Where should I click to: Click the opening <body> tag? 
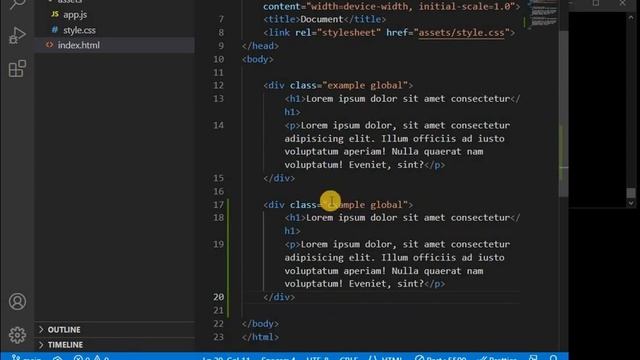coord(258,59)
